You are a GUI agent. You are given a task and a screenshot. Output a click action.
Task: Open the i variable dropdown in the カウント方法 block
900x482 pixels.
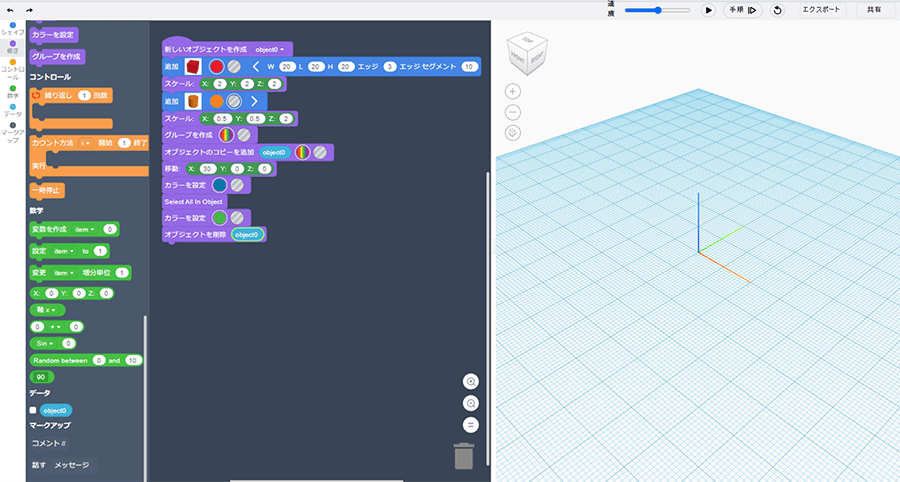pos(86,143)
